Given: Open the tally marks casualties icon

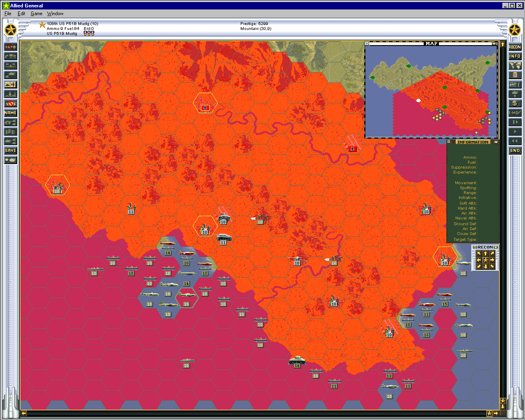Looking at the screenshot, I should click(x=515, y=84).
